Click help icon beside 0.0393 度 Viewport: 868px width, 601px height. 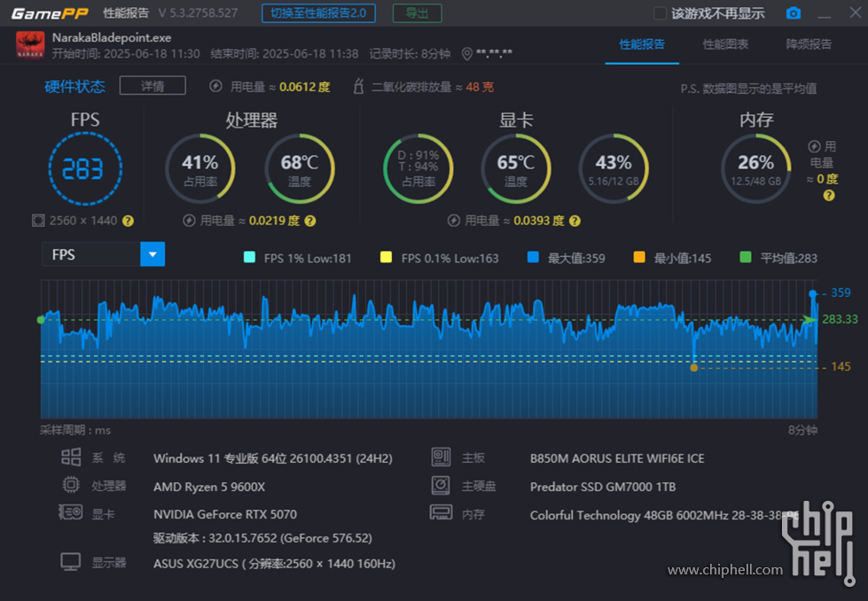click(x=575, y=221)
